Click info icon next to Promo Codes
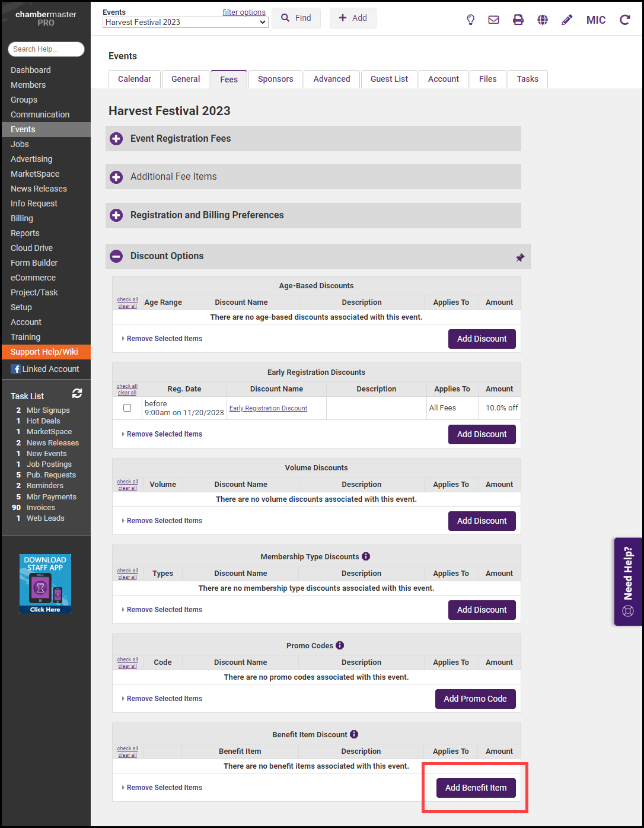644x828 pixels. click(340, 645)
